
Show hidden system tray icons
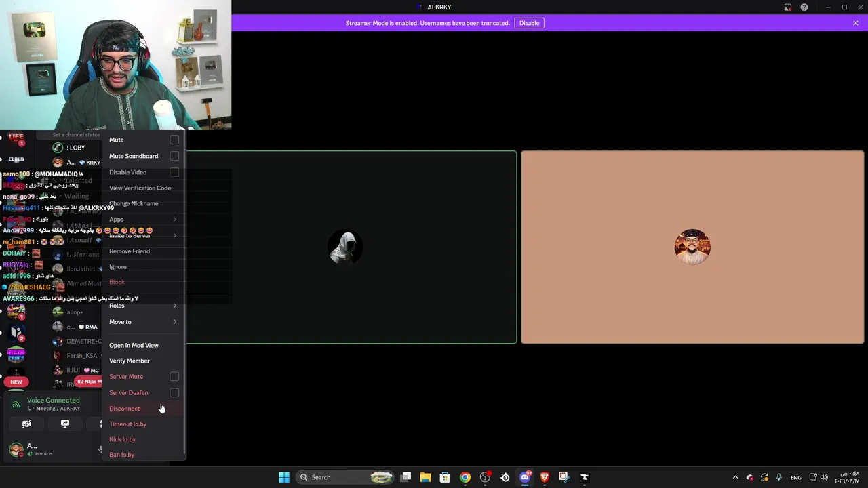pyautogui.click(x=735, y=477)
